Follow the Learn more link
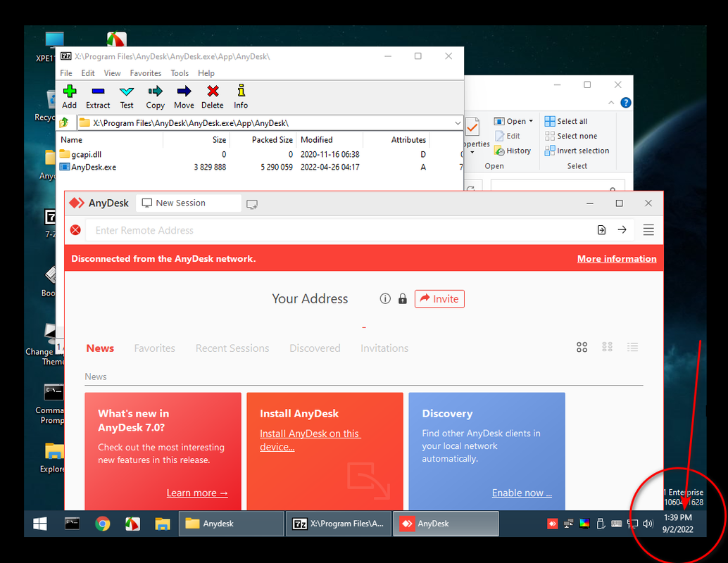The width and height of the screenshot is (728, 563). tap(197, 493)
